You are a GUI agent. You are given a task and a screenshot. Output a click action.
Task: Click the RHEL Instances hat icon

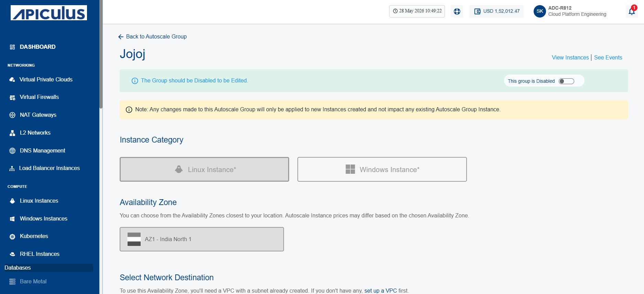pos(12,254)
